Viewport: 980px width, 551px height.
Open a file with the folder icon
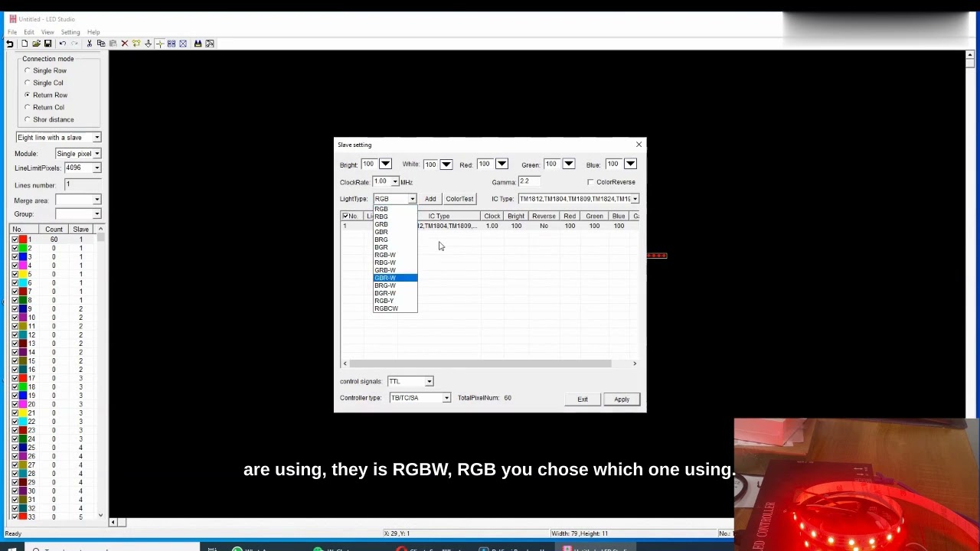(36, 44)
